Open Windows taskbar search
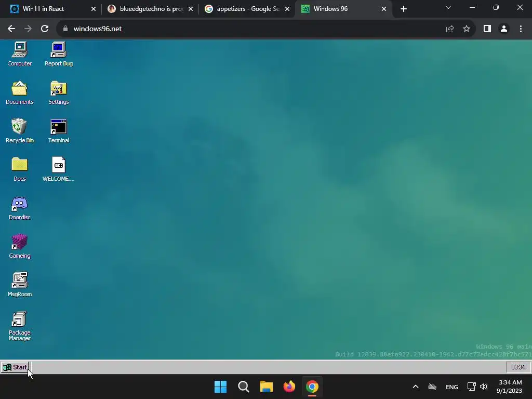This screenshot has width=532, height=399. point(244,387)
